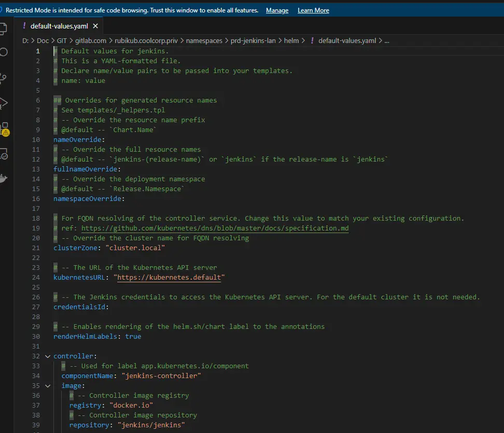Open the Run and Debug view
The width and height of the screenshot is (504, 433).
click(x=3, y=104)
